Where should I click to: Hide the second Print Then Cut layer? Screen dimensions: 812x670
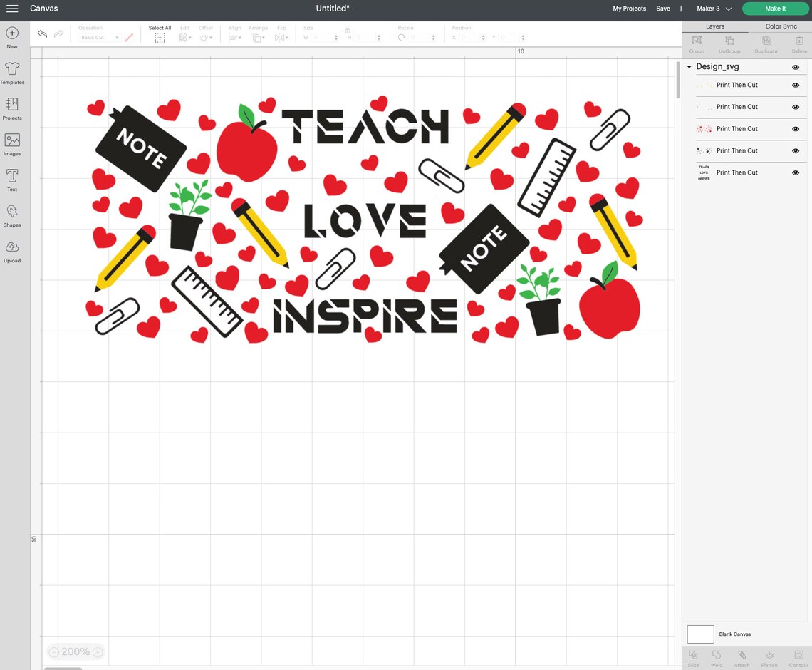pos(796,107)
